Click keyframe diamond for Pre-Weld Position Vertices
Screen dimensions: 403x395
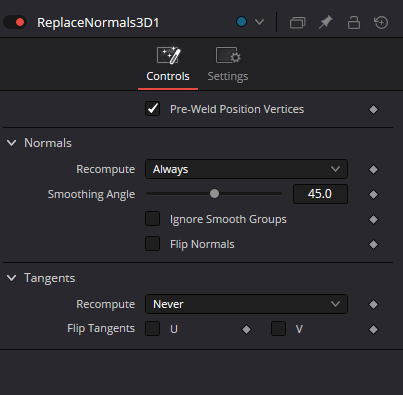(373, 109)
